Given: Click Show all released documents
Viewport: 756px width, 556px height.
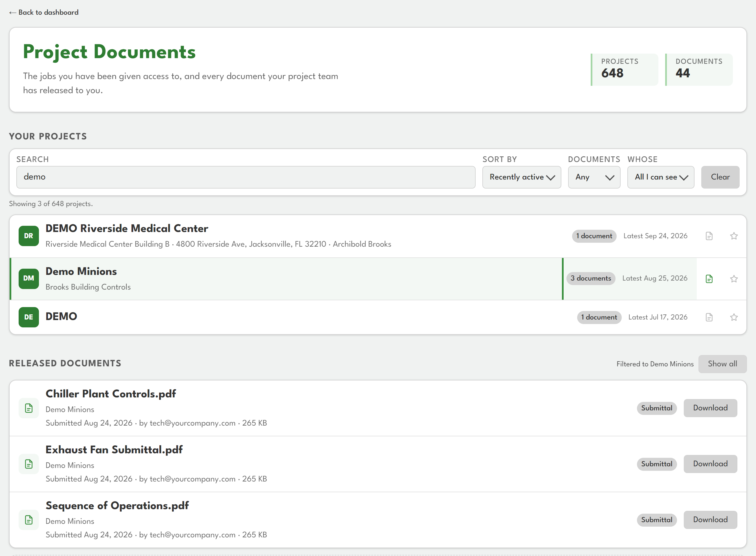Looking at the screenshot, I should (x=722, y=364).
